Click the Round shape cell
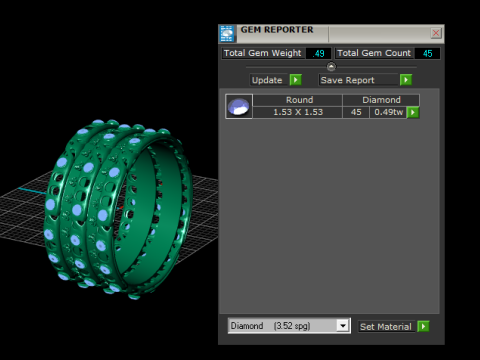 click(x=298, y=100)
